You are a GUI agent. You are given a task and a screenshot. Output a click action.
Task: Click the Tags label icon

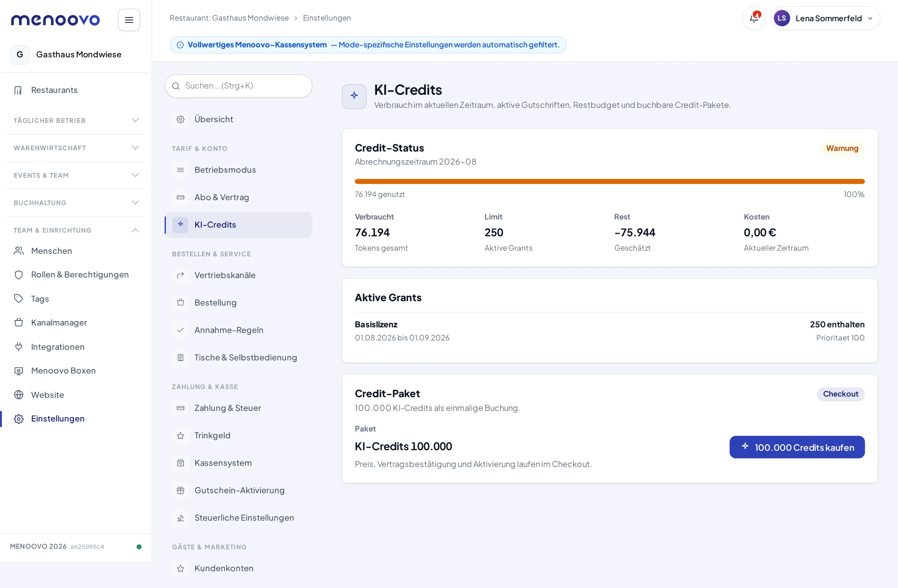pos(18,299)
